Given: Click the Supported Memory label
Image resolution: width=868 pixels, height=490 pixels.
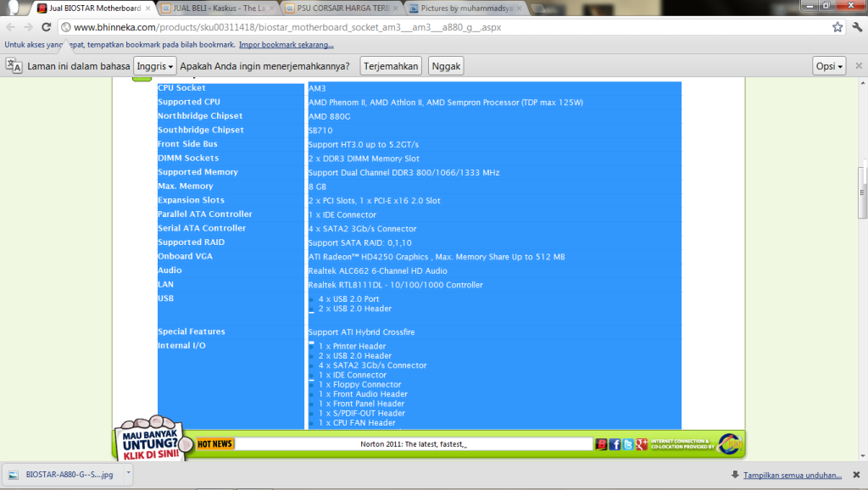Looking at the screenshot, I should 198,172.
